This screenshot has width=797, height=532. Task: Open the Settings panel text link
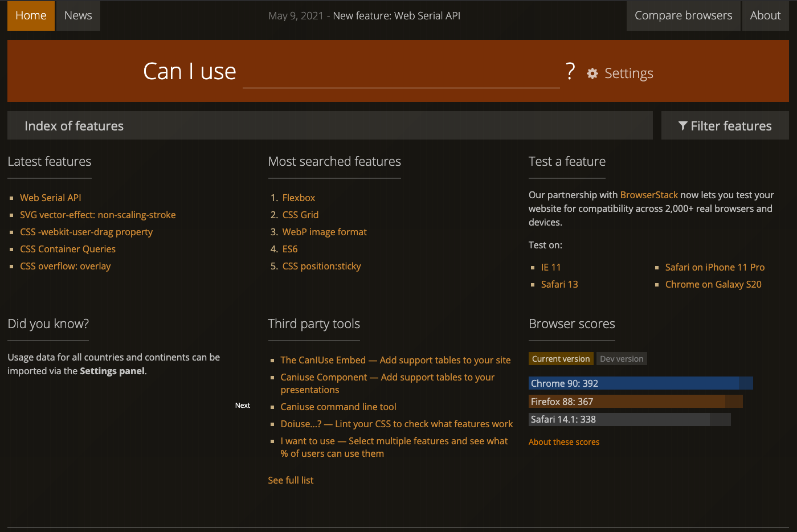pyautogui.click(x=112, y=371)
